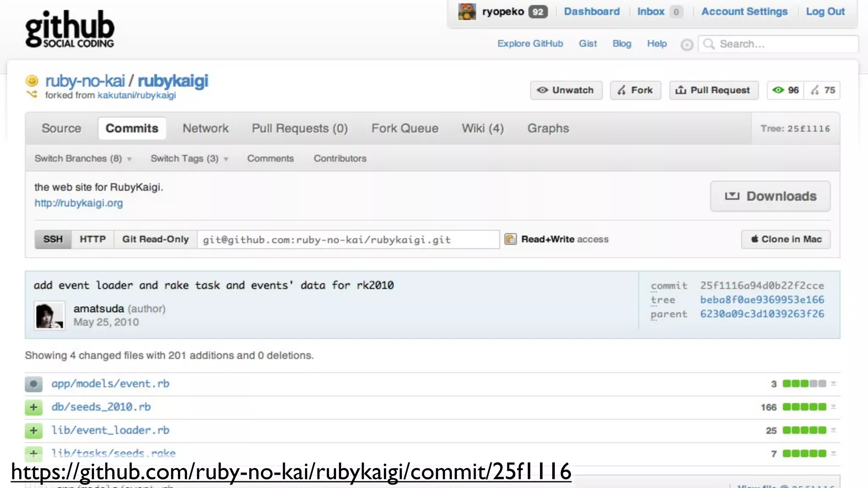The width and height of the screenshot is (868, 488).
Task: Open the Fork Queue tab
Action: coord(405,128)
